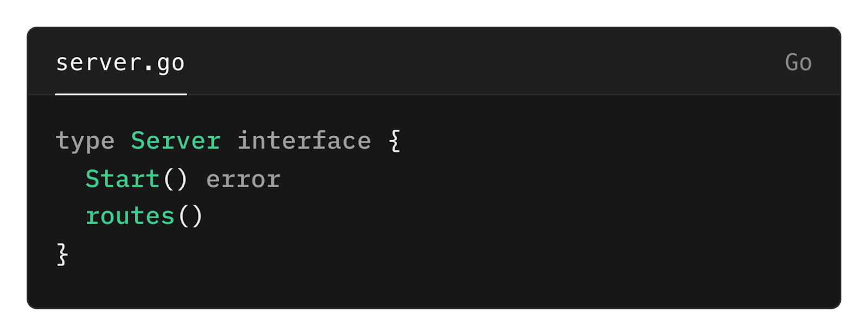
Task: Click the parentheses after routes
Action: (190, 217)
